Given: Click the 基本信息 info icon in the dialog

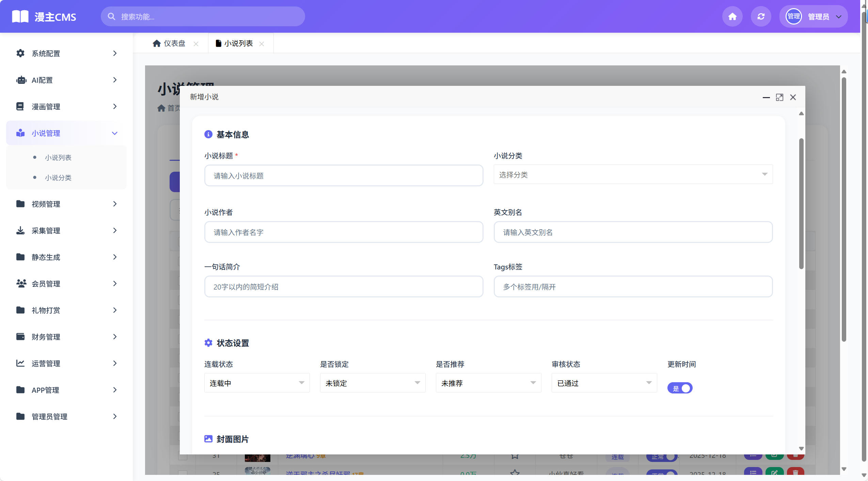Looking at the screenshot, I should point(208,134).
